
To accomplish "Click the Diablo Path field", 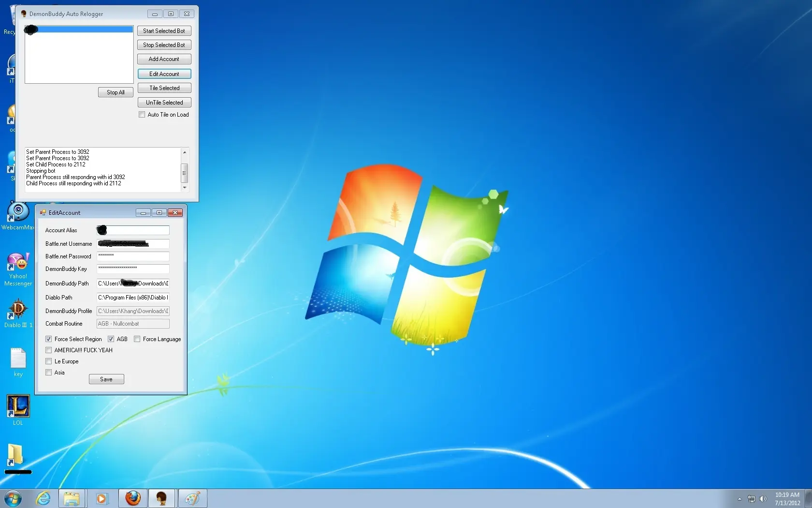I will pyautogui.click(x=133, y=298).
